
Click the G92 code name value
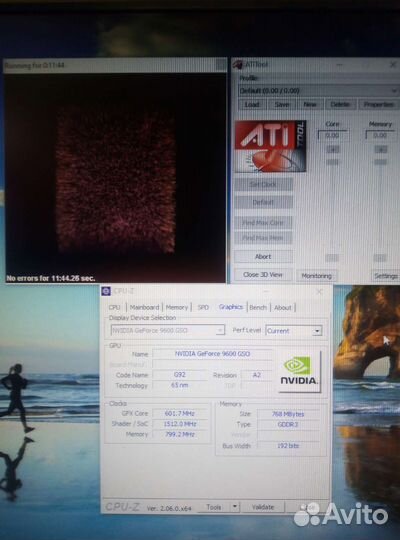click(x=180, y=375)
